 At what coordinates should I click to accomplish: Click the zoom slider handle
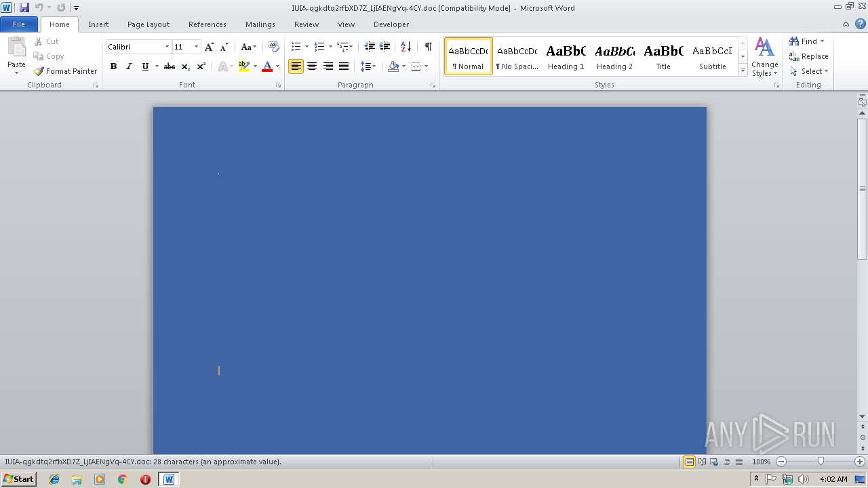click(821, 462)
